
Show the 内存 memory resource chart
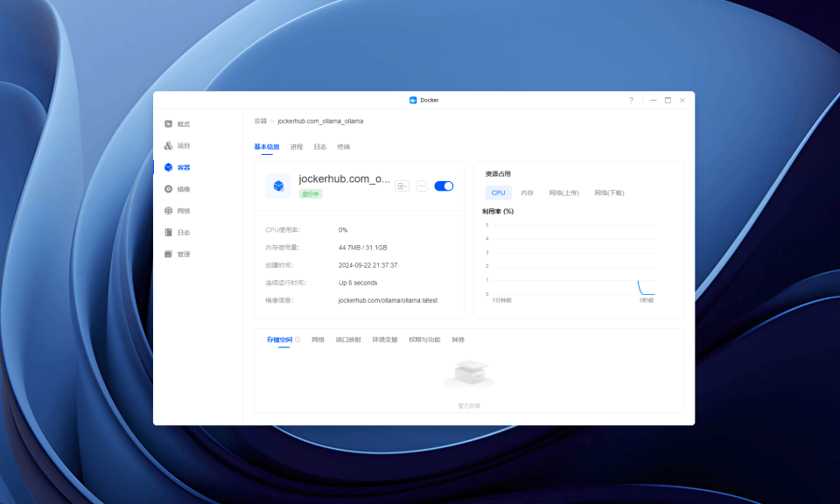tap(527, 192)
